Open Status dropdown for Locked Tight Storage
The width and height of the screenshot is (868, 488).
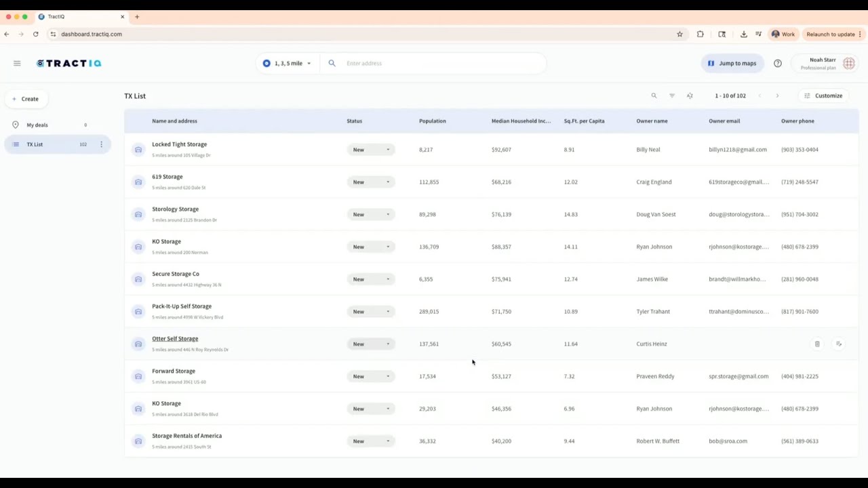click(370, 150)
